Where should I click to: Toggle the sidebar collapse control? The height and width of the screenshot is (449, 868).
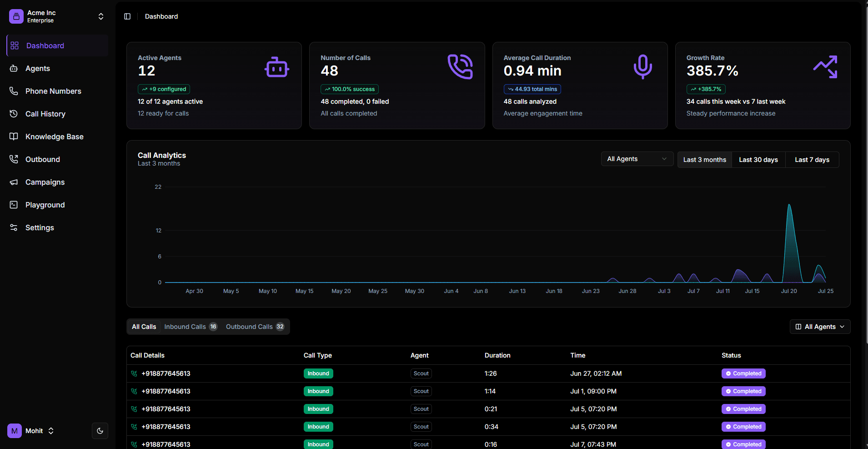tap(127, 16)
